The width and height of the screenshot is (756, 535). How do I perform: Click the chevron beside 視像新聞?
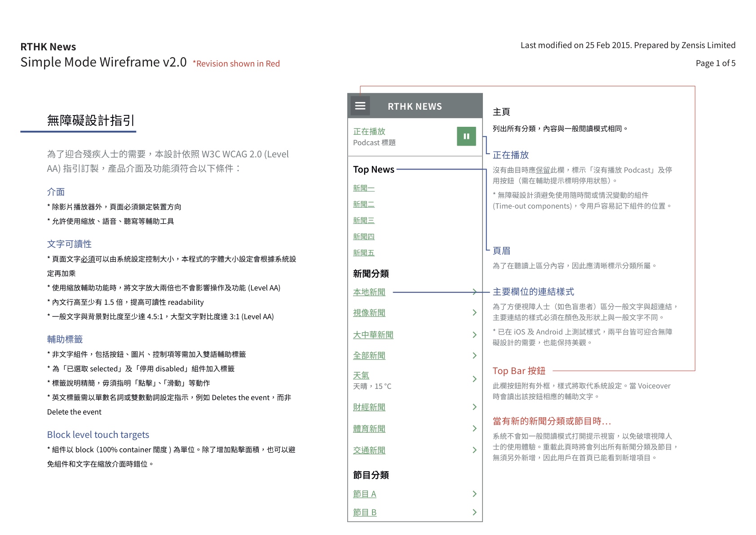pos(474,312)
